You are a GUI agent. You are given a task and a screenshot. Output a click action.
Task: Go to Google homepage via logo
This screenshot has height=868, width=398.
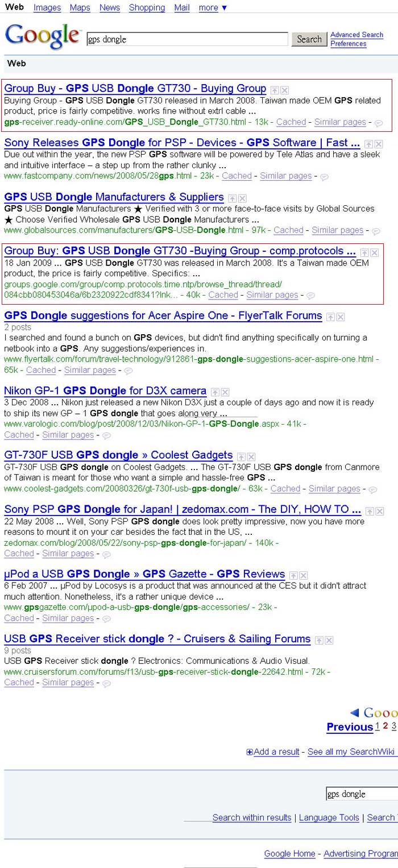(x=43, y=37)
